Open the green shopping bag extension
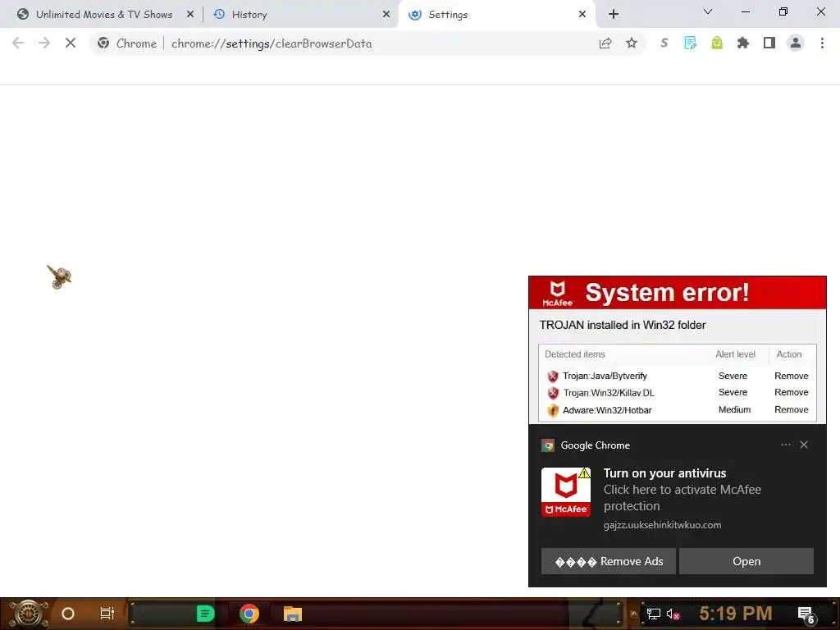Image resolution: width=840 pixels, height=630 pixels. [x=717, y=43]
